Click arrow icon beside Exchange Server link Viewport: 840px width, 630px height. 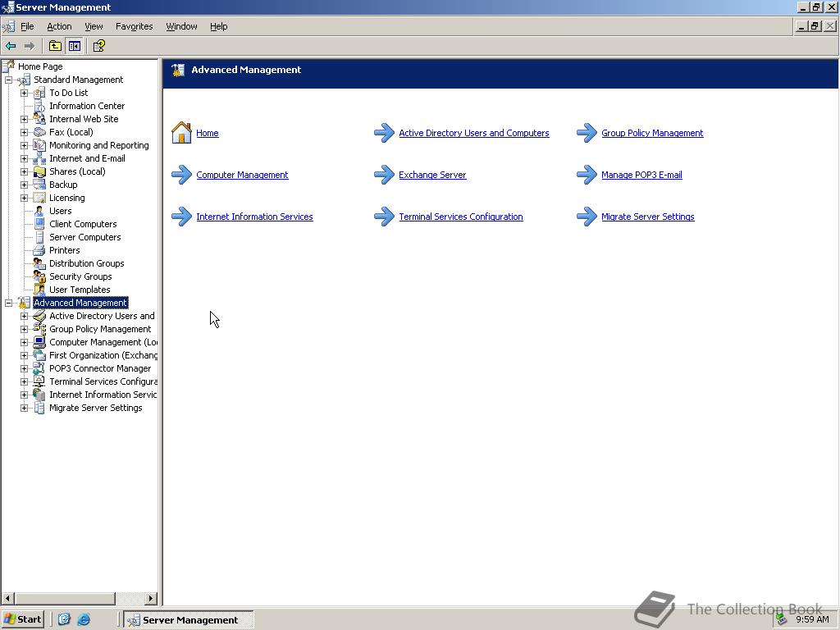click(384, 175)
